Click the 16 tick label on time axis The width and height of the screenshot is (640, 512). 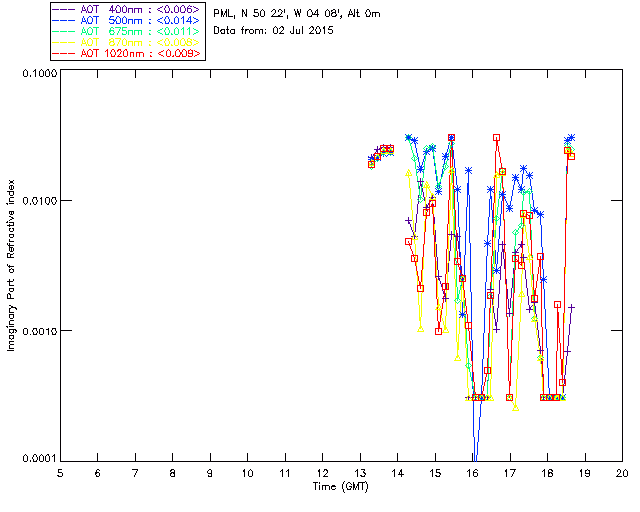(x=472, y=472)
